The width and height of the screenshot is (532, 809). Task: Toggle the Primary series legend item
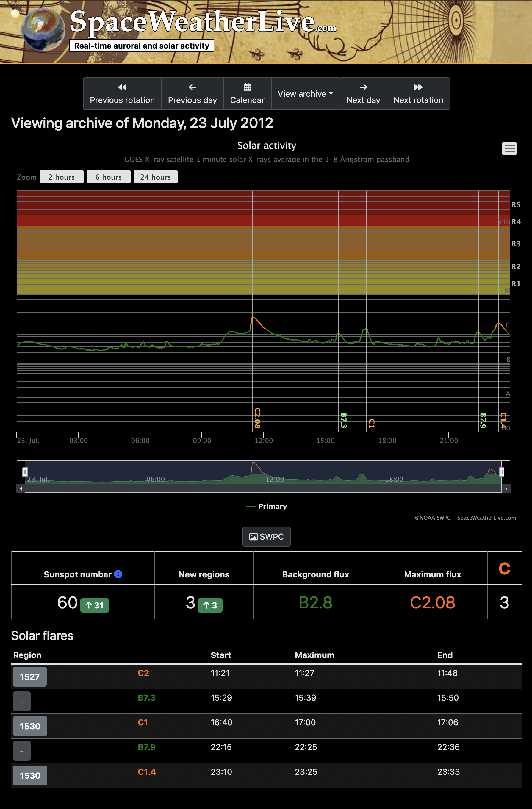pos(267,507)
